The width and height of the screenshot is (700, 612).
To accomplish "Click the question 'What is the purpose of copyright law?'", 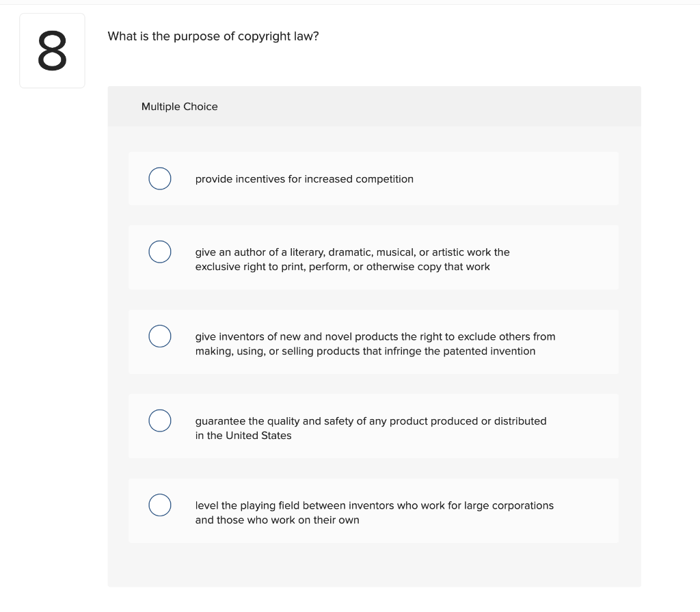I will (213, 36).
